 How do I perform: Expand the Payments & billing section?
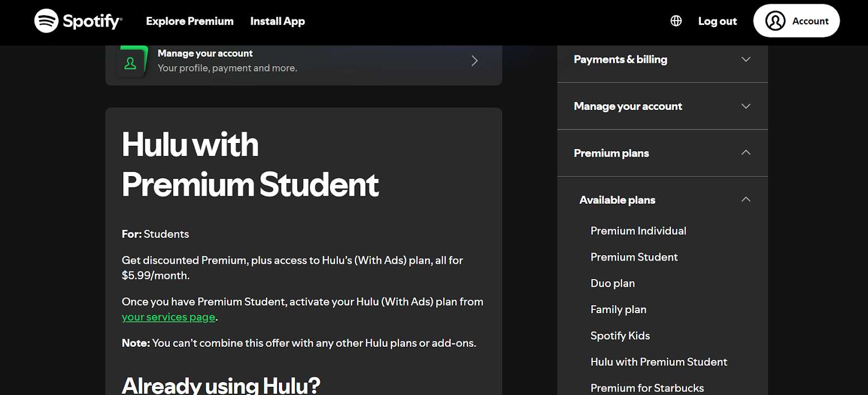click(x=745, y=60)
